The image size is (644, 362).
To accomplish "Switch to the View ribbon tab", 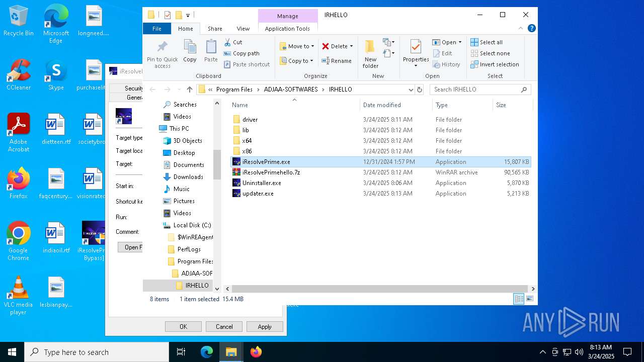I will pos(243,29).
